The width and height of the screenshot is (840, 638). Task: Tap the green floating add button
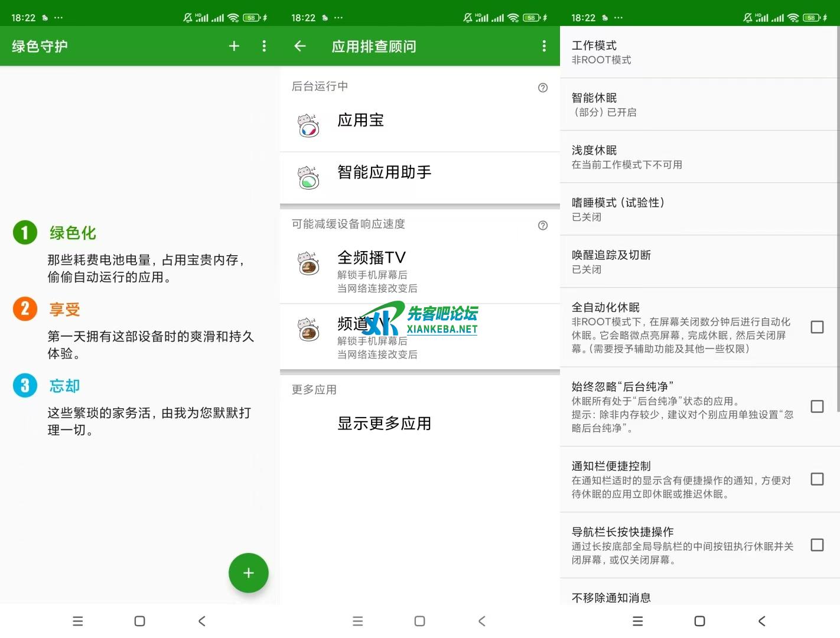click(x=248, y=572)
